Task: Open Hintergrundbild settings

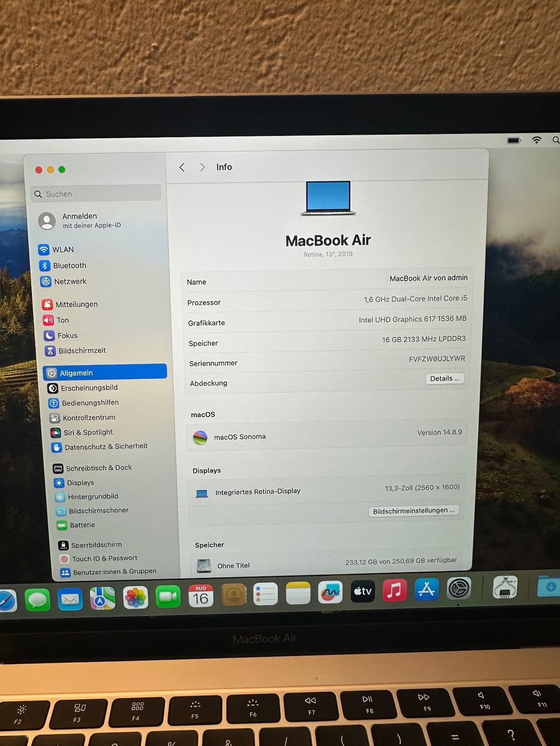Action: coord(87,497)
